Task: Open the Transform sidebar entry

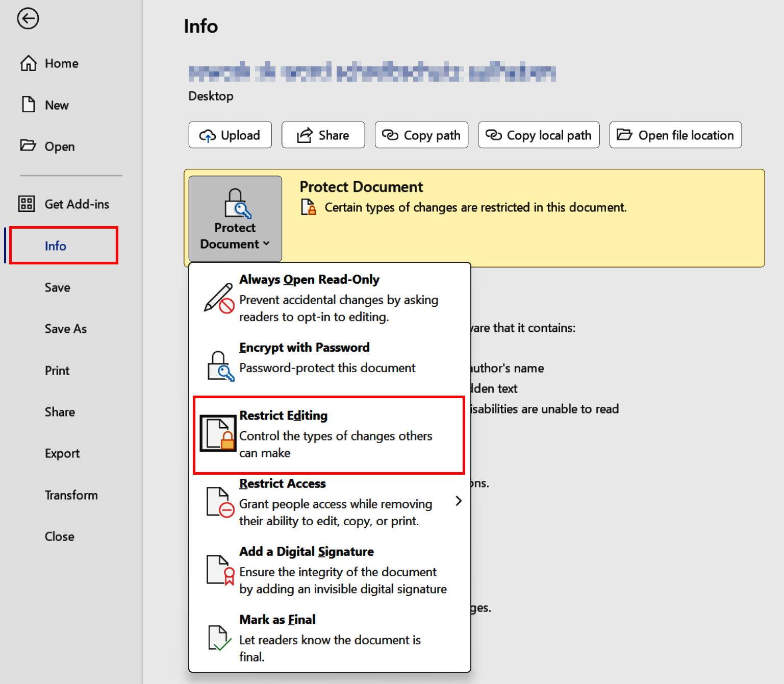Action: tap(71, 495)
